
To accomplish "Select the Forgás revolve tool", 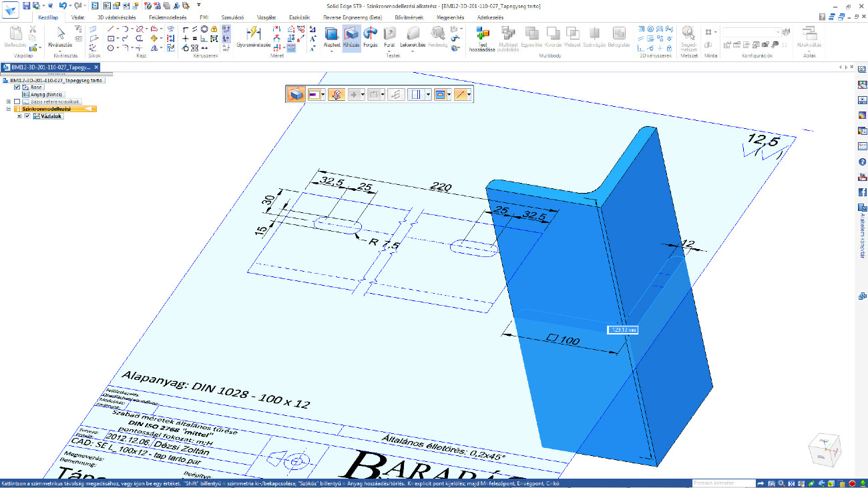I will point(370,37).
